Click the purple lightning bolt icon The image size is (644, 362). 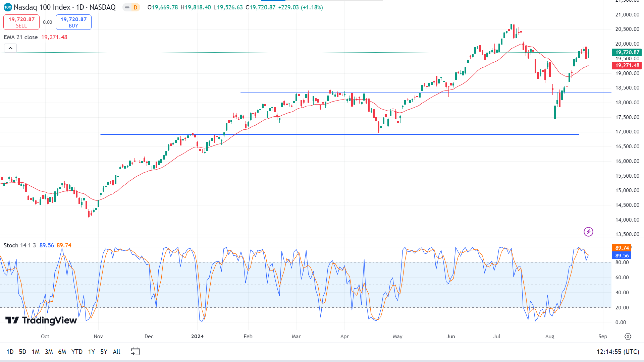coord(588,232)
